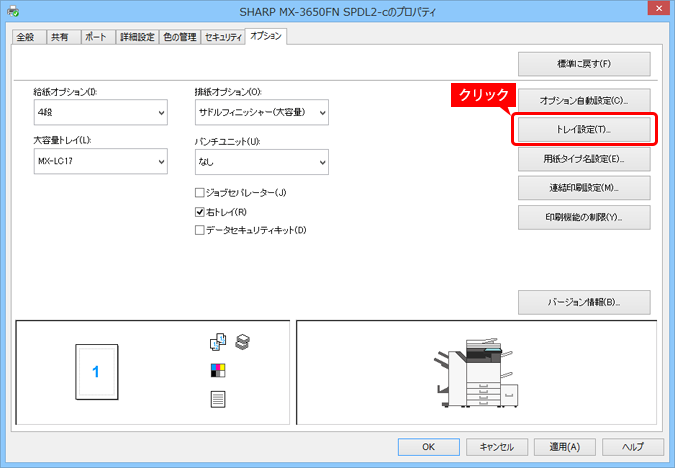Click the 適用(A) button
Screen dimensions: 675x468
click(565, 447)
